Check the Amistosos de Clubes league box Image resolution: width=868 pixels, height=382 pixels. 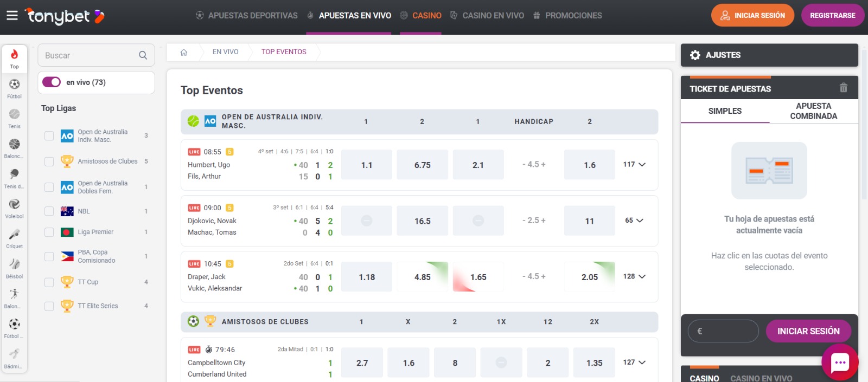(x=49, y=161)
